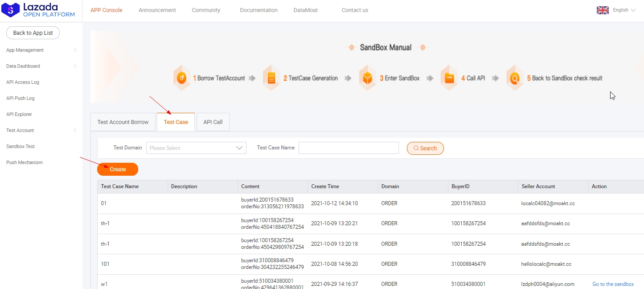Click the Call API step icon
Image resolution: width=644 pixels, height=289 pixels.
pyautogui.click(x=449, y=78)
